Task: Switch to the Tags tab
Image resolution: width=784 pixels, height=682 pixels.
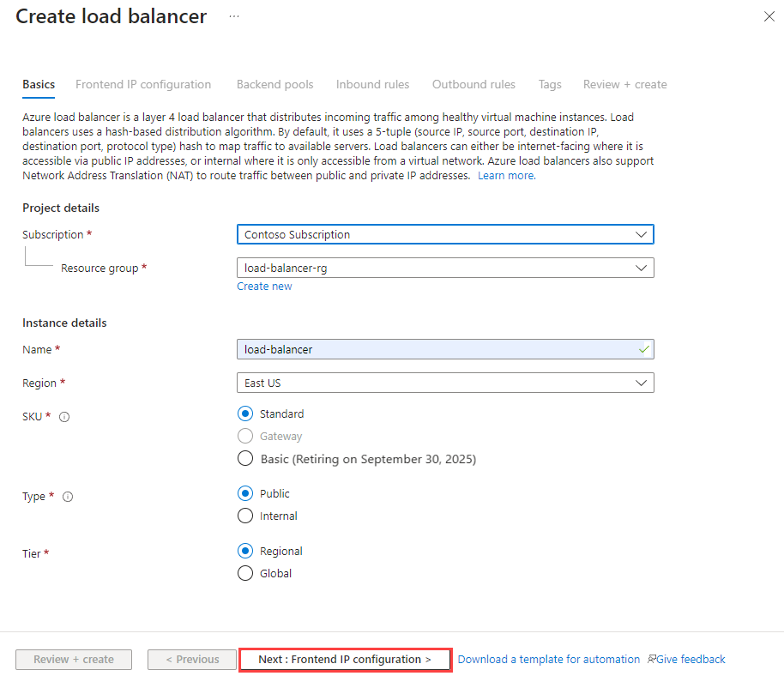Action: [549, 84]
